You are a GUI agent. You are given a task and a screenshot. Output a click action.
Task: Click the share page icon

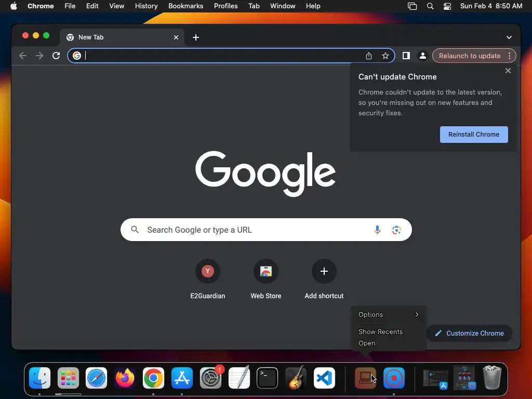tap(369, 56)
